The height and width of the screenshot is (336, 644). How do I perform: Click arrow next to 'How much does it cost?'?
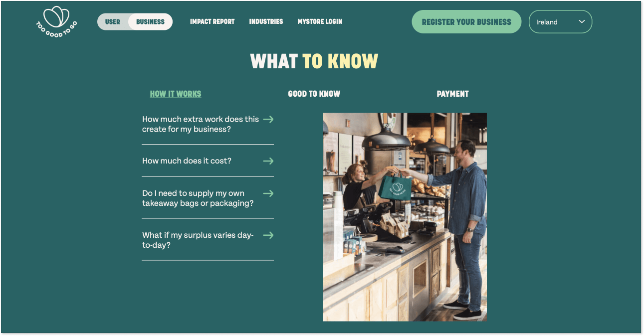[x=268, y=161]
